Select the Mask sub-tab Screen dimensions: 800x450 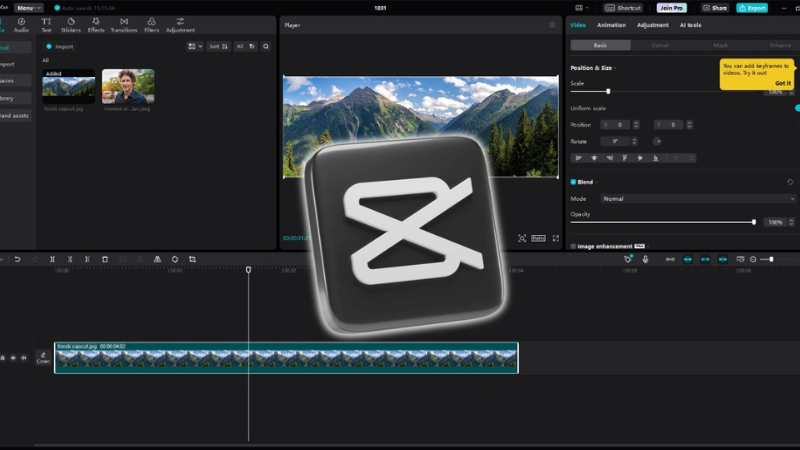(x=720, y=45)
